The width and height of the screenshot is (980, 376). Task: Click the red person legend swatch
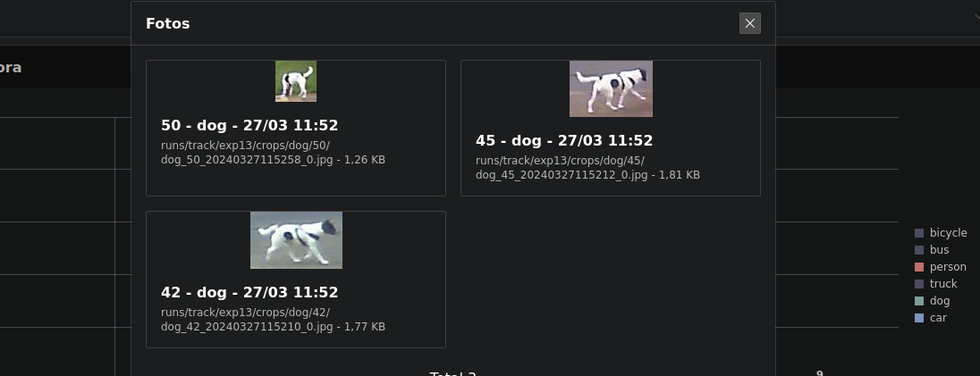(919, 267)
